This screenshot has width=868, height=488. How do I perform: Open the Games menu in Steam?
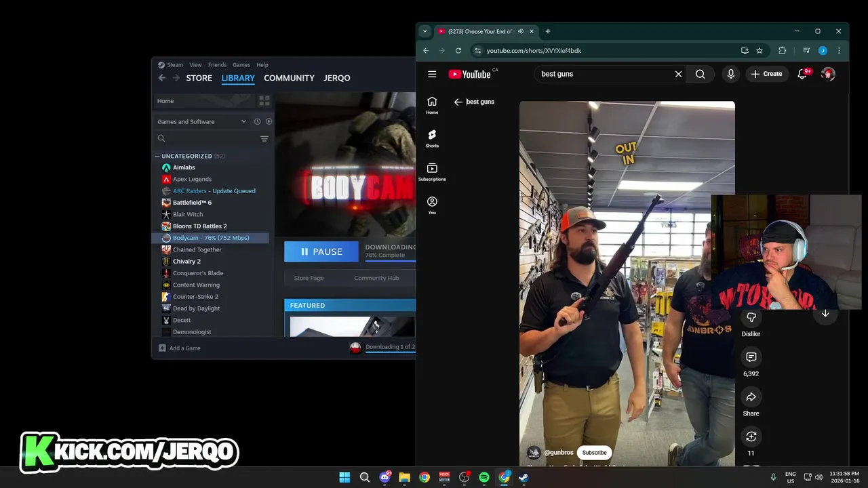241,65
